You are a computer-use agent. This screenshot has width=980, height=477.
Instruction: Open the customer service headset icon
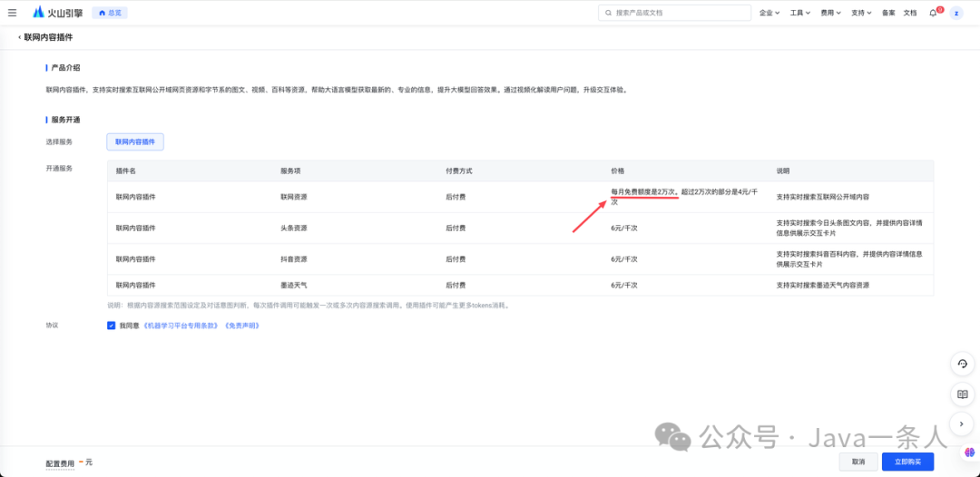pos(963,364)
